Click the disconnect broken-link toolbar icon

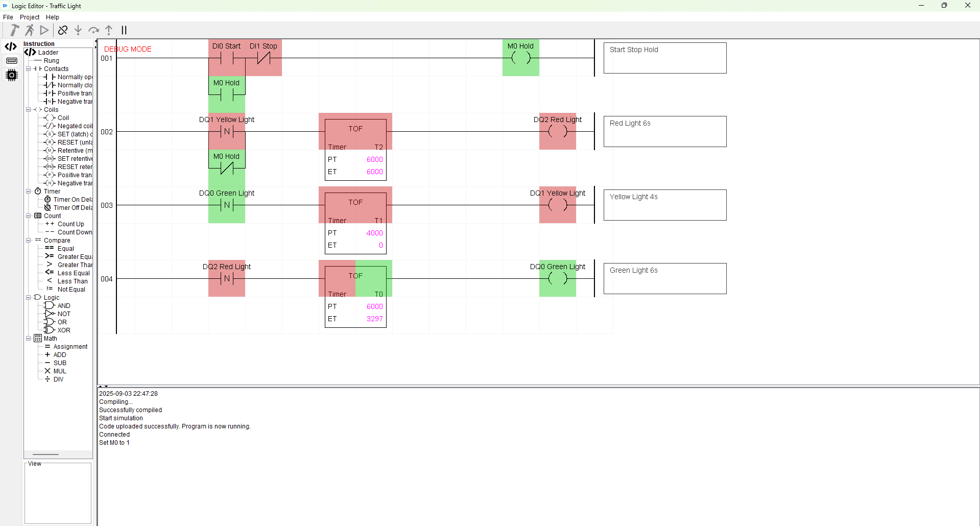click(63, 30)
